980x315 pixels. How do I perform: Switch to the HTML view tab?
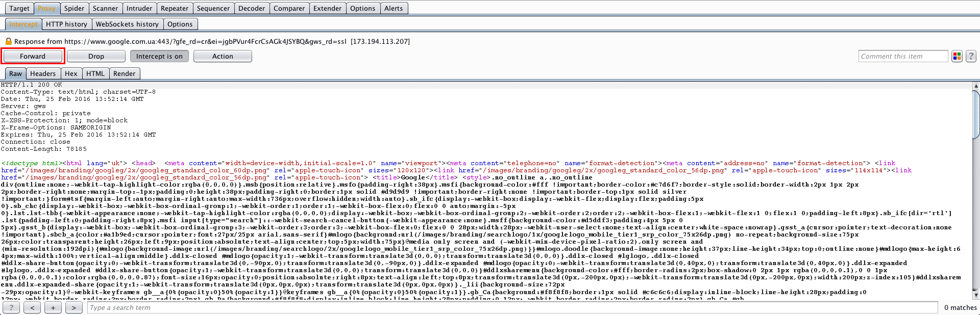click(95, 73)
